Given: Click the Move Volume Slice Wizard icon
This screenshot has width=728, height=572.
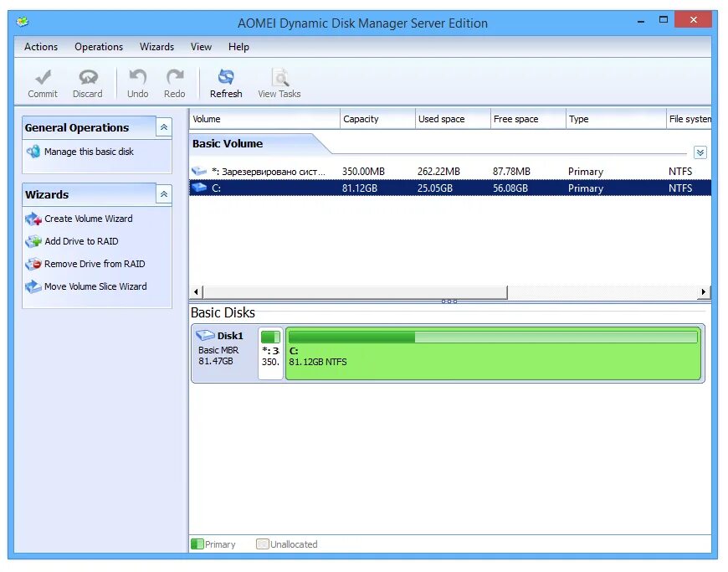Looking at the screenshot, I should tap(33, 286).
